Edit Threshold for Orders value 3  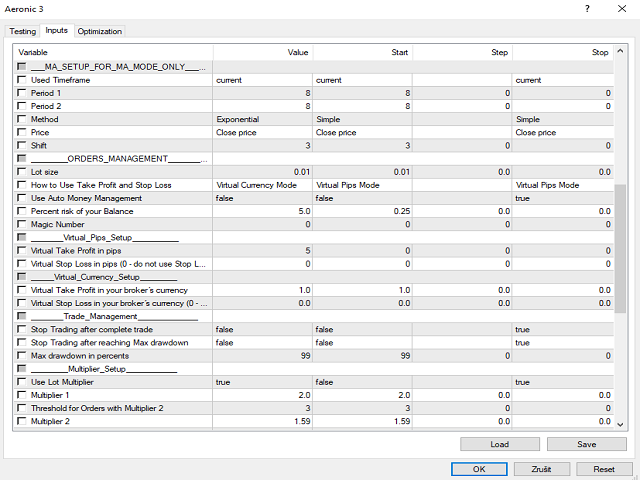[x=262, y=408]
